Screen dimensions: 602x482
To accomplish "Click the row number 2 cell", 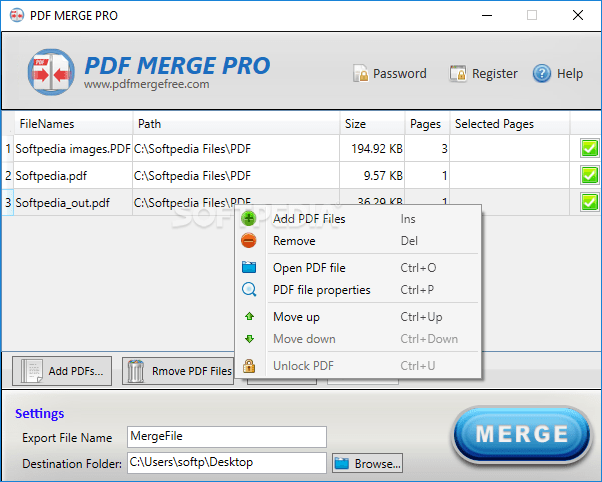I will (x=8, y=176).
